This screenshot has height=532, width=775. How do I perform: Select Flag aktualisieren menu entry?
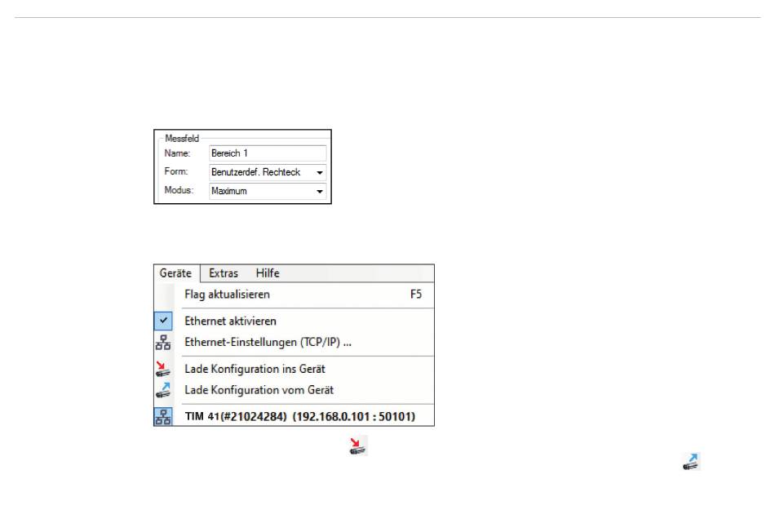coord(303,295)
